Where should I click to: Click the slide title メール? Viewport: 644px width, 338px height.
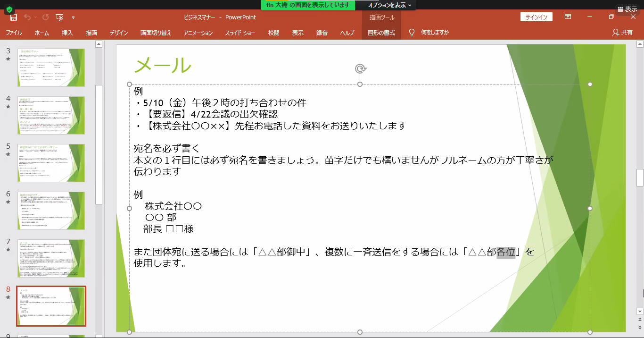(x=163, y=65)
